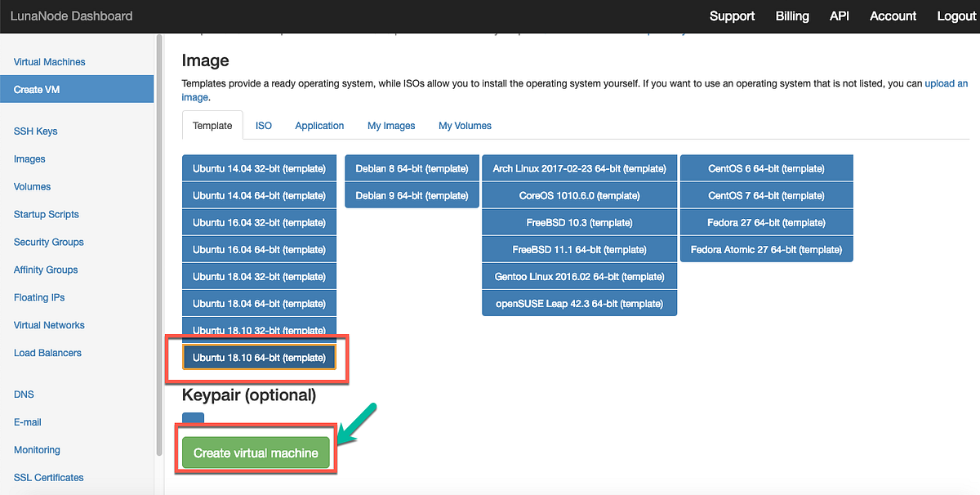Go to Virtual Machines in sidebar

tap(50, 62)
